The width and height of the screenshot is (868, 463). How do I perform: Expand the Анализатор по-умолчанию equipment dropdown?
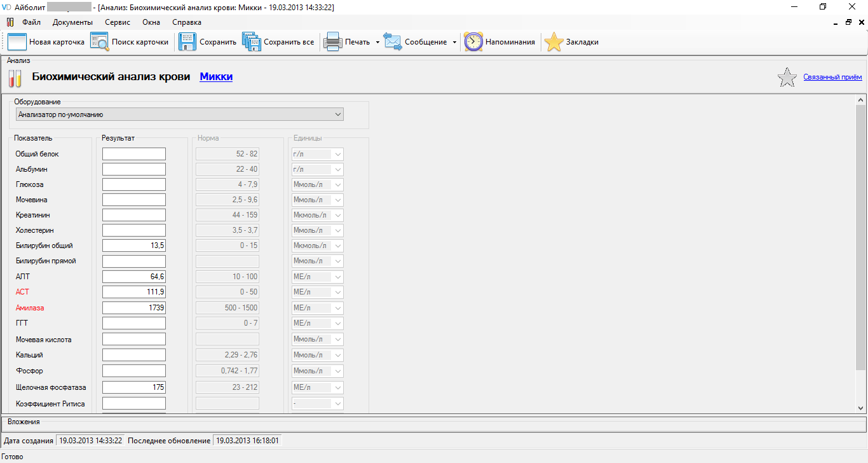click(337, 114)
